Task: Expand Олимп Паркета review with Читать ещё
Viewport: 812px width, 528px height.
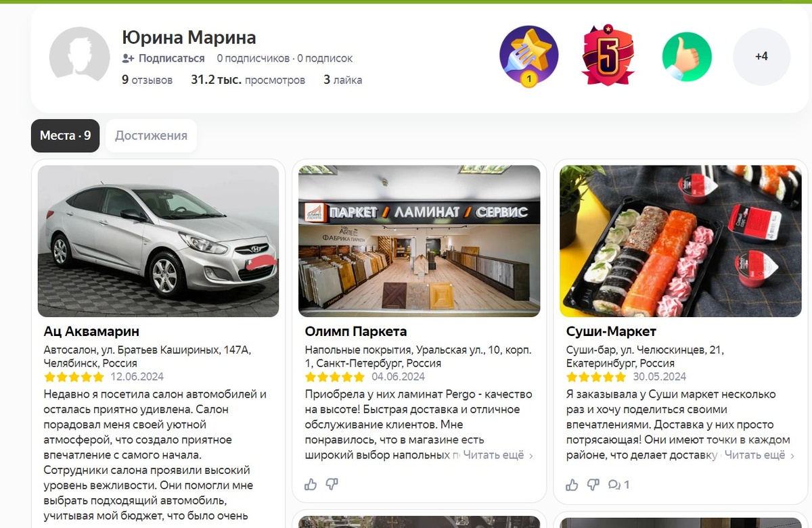Action: 498,455
